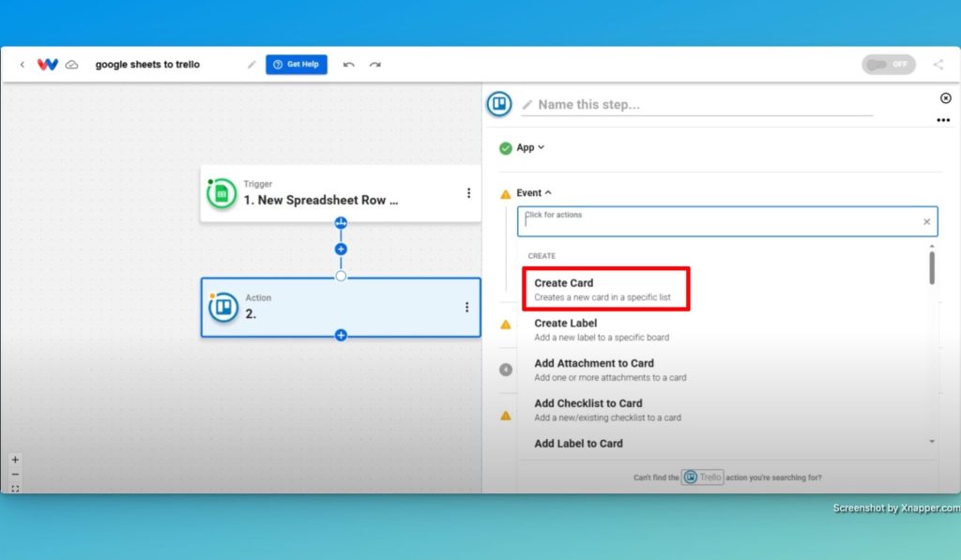
Task: Click the Trello app icon in panel
Action: pos(499,103)
